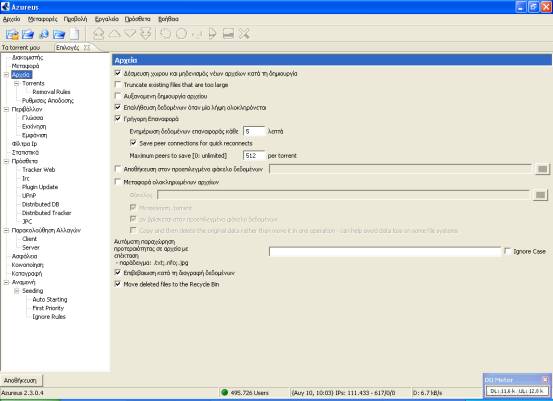The width and height of the screenshot is (553, 401).
Task: Click the Open URL globe toolbar icon
Action: click(x=44, y=34)
